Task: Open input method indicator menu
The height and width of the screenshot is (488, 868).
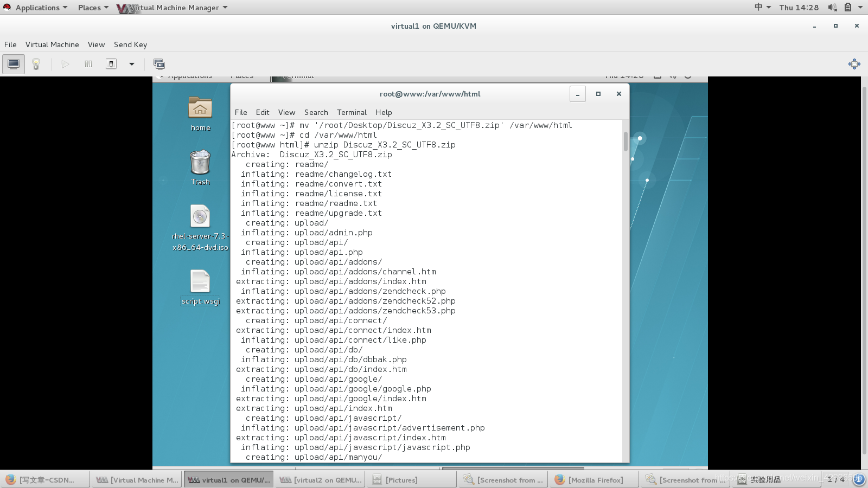Action: point(762,7)
